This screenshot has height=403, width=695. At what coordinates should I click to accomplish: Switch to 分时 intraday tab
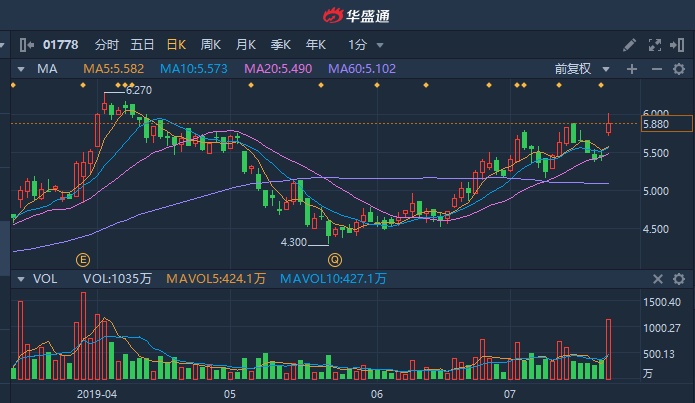[106, 45]
